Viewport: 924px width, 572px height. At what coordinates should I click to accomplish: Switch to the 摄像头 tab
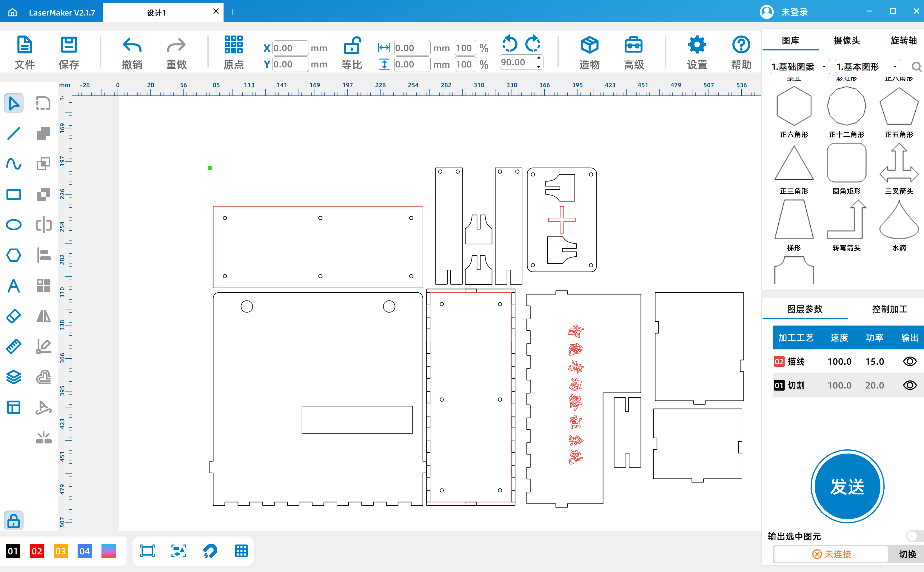pyautogui.click(x=846, y=41)
